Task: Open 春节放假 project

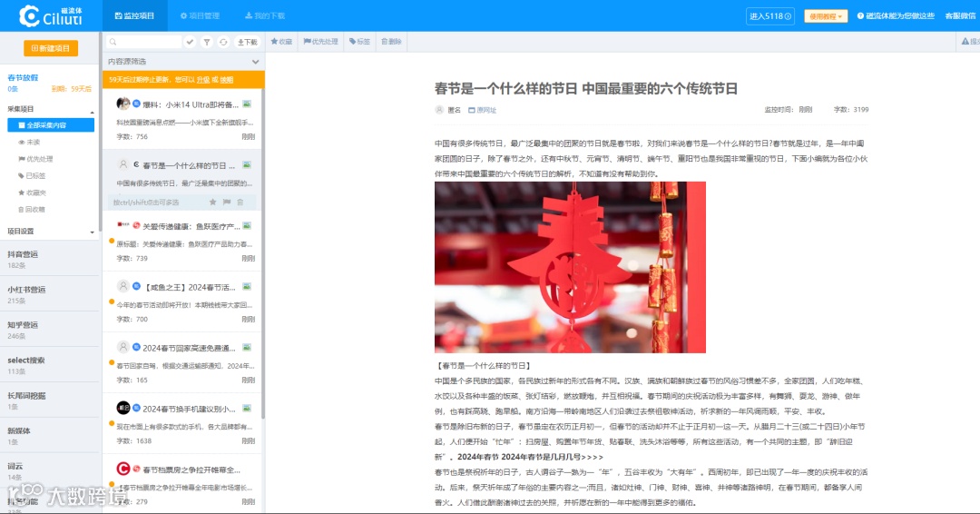Action: [23, 77]
